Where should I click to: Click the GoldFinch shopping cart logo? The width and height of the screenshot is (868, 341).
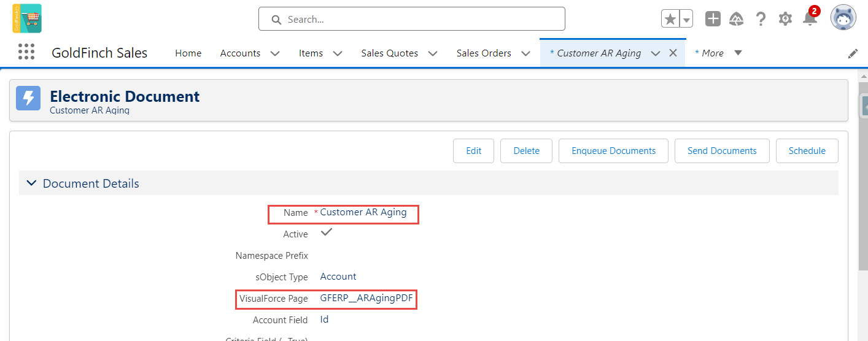pyautogui.click(x=27, y=18)
